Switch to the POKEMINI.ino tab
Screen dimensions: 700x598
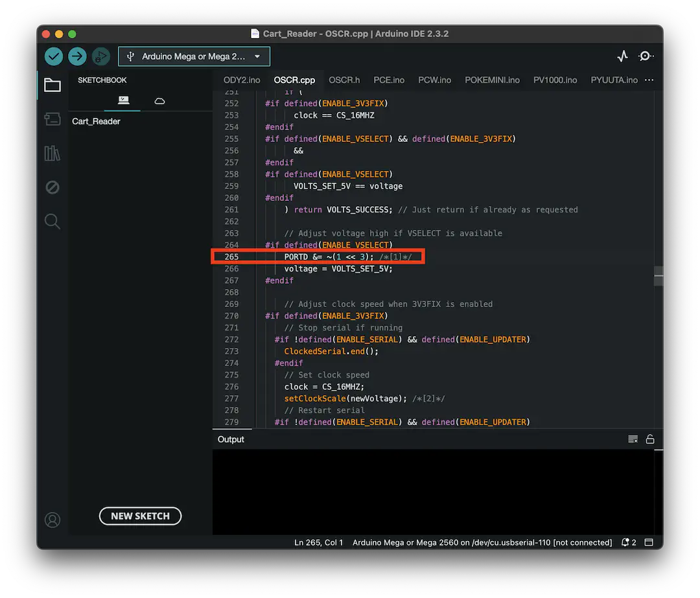point(493,80)
